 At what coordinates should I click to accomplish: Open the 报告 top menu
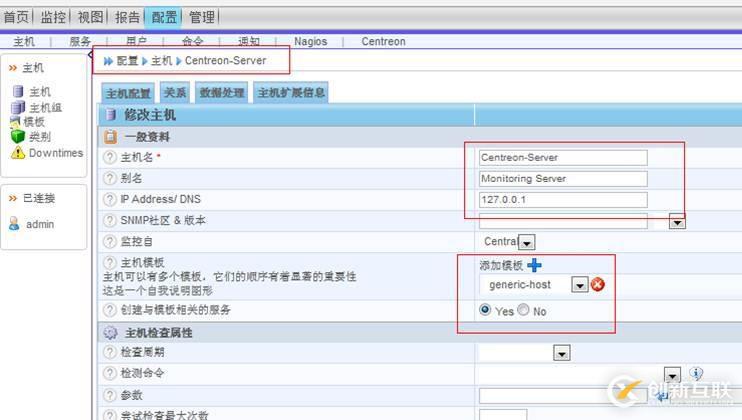127,18
